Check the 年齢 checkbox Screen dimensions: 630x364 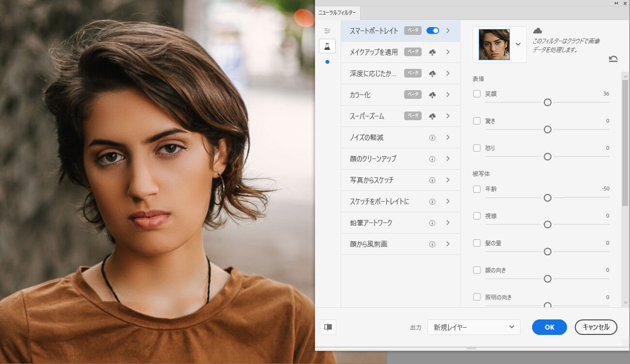(x=477, y=189)
